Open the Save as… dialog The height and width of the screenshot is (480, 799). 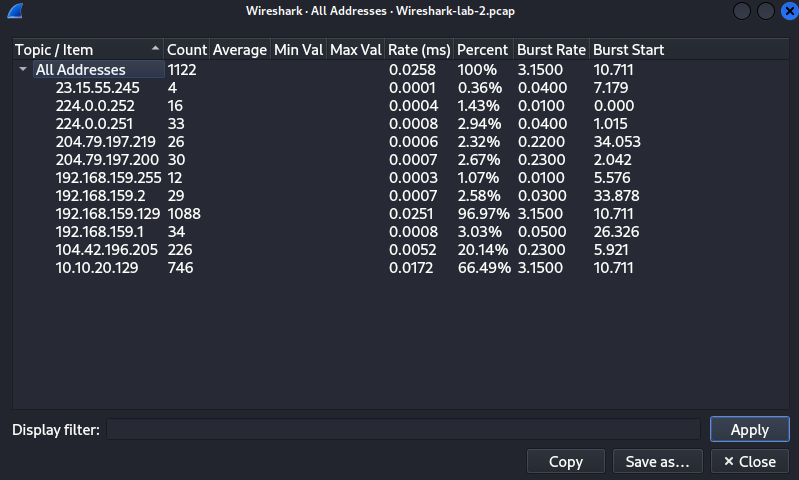[657, 462]
